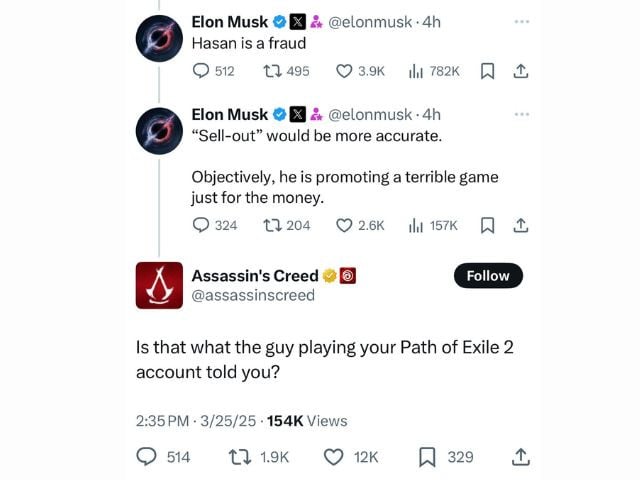
Task: Open the @assassinscreed handle link
Action: pyautogui.click(x=252, y=295)
